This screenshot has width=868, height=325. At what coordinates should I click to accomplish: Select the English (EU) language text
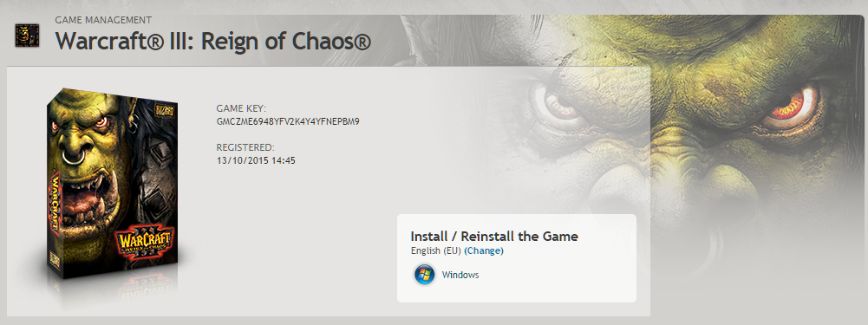point(436,250)
